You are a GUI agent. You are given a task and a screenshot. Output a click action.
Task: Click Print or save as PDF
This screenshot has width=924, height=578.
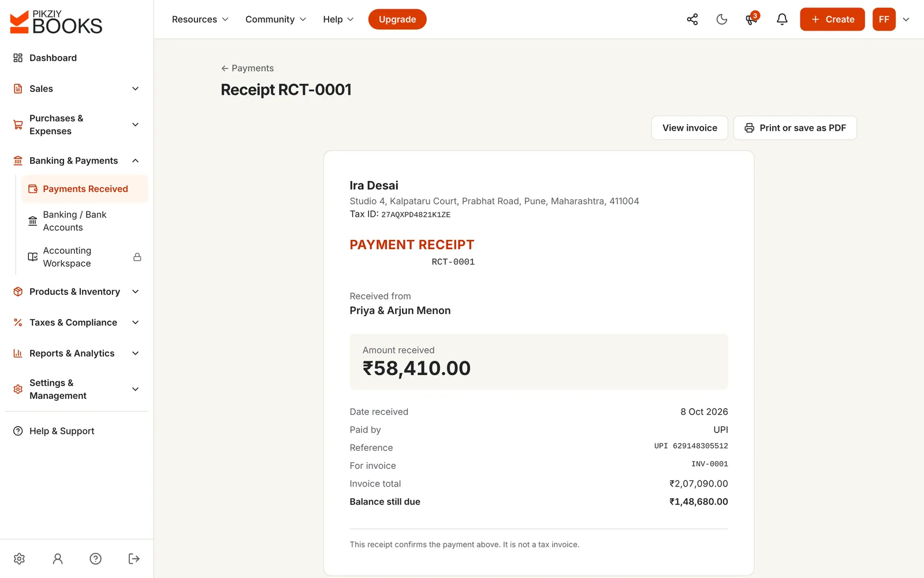(795, 128)
